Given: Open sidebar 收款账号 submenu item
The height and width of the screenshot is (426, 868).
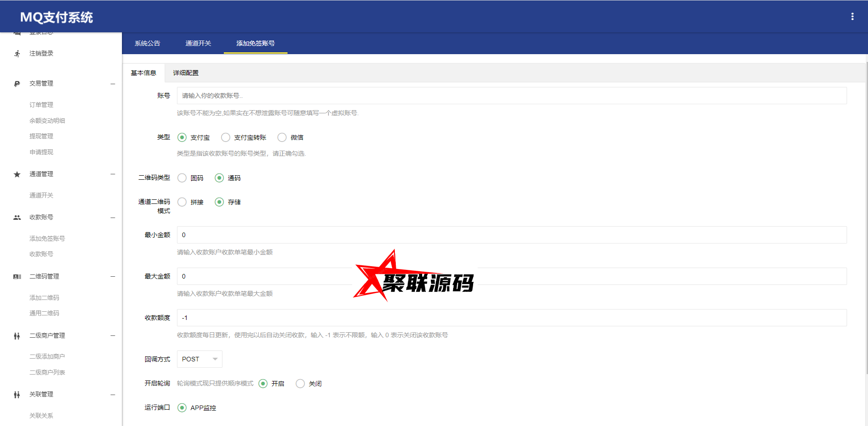Looking at the screenshot, I should pyautogui.click(x=41, y=254).
